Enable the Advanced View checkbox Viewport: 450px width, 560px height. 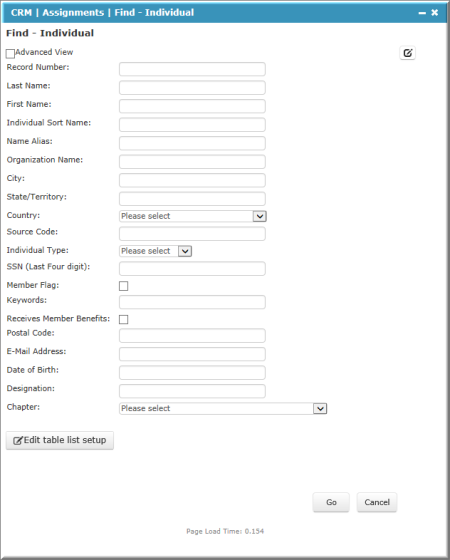pyautogui.click(x=10, y=54)
